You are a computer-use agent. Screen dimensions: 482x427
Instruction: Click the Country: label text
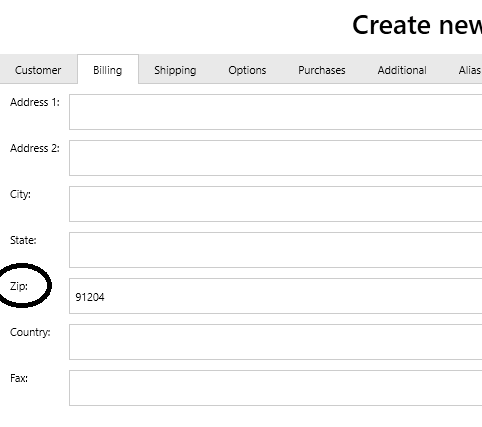[30, 332]
